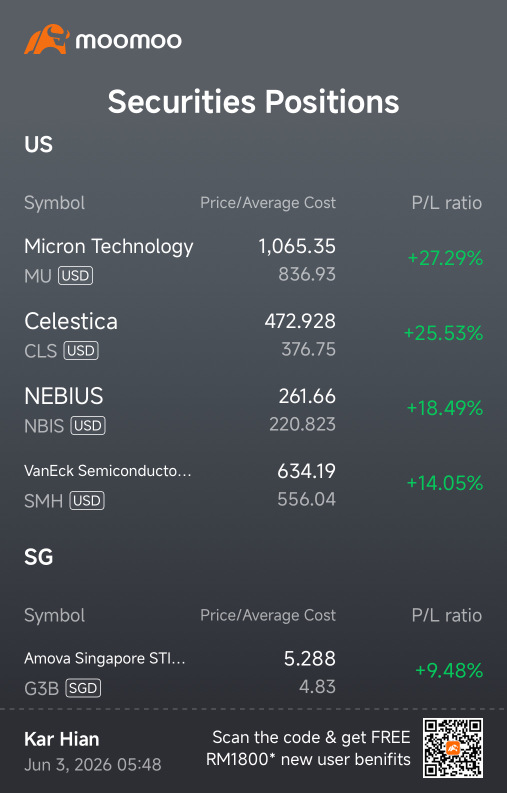Open the Celestica position row
This screenshot has width=507, height=793.
pyautogui.click(x=254, y=335)
